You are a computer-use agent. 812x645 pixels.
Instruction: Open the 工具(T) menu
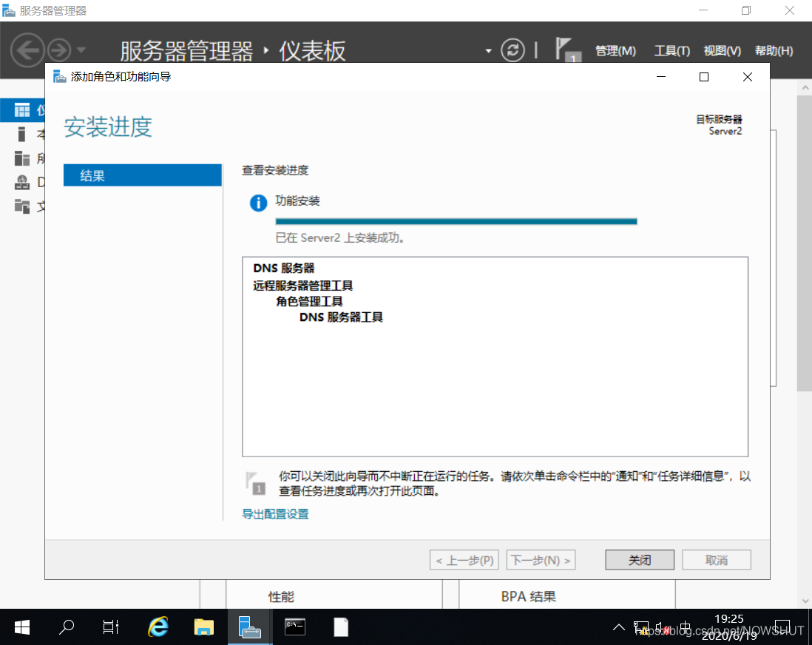671,51
